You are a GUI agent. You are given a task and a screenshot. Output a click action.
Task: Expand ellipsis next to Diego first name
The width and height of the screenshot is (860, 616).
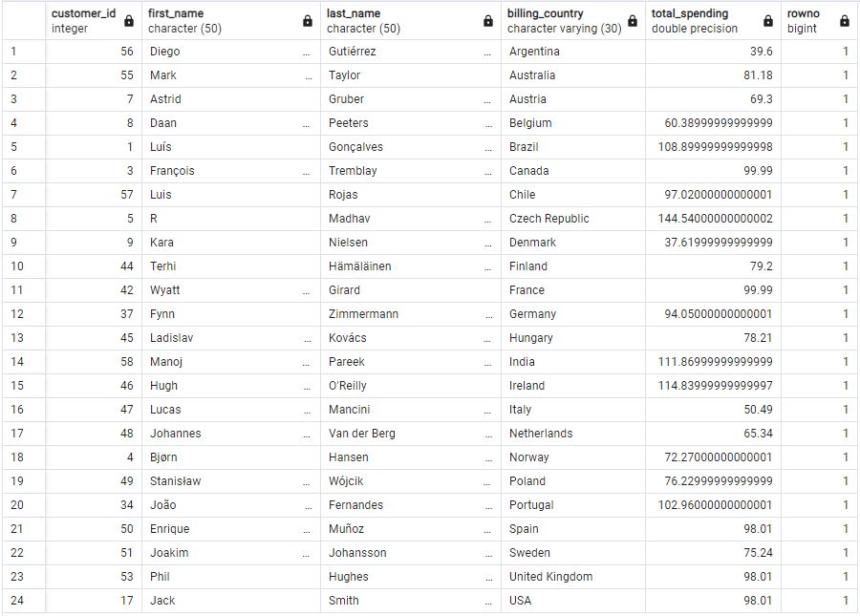(306, 53)
